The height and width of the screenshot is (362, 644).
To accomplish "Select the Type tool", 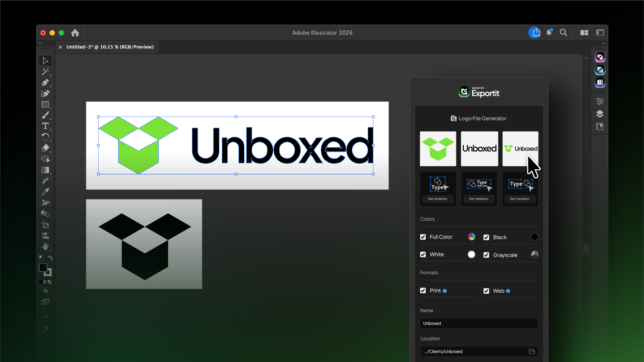I will click(45, 126).
